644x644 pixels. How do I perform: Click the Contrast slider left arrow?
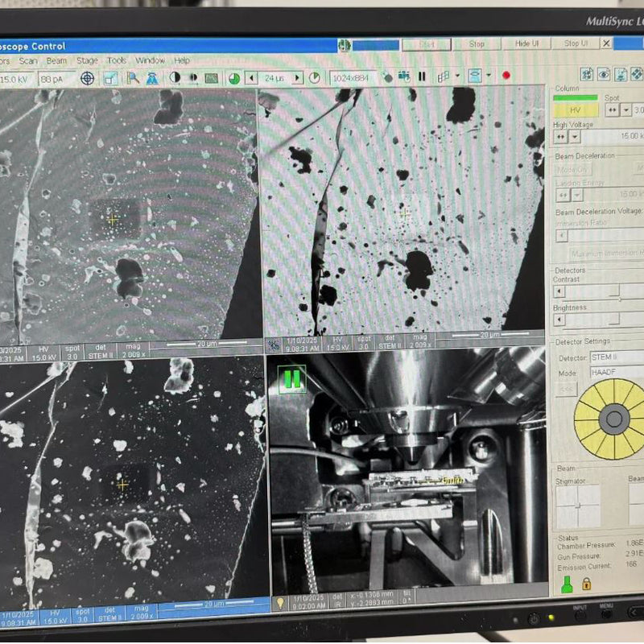tap(559, 291)
